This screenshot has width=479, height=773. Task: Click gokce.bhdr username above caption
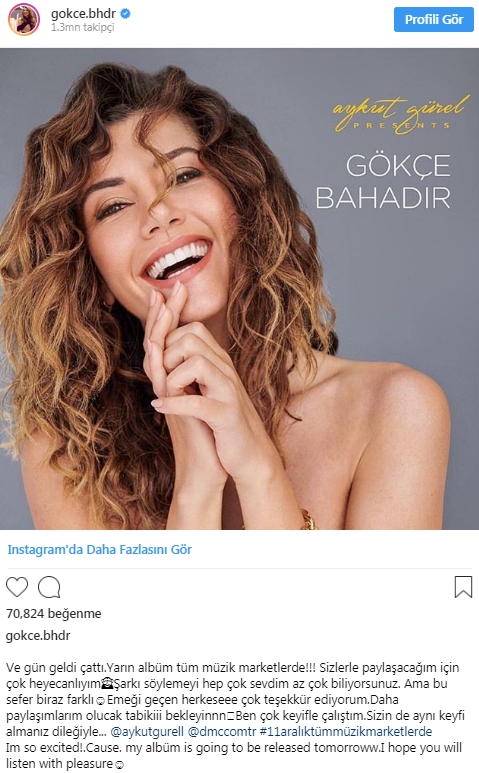[38, 635]
